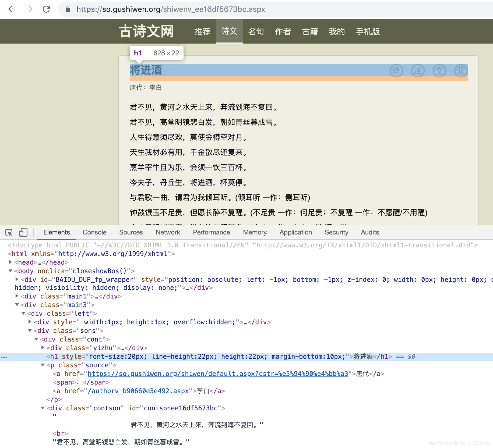Click the 赏 appreciation circle icon
The image size is (493, 448).
(439, 71)
